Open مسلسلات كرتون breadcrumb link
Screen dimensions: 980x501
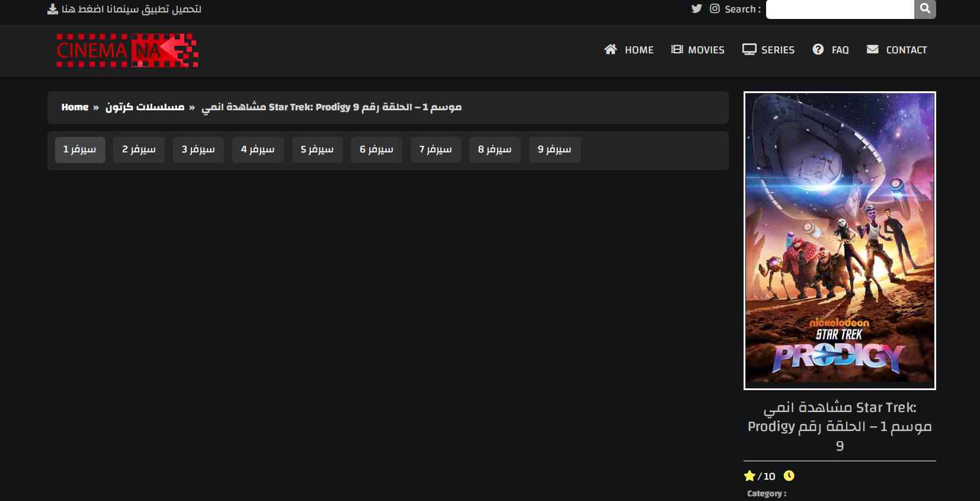click(x=145, y=107)
